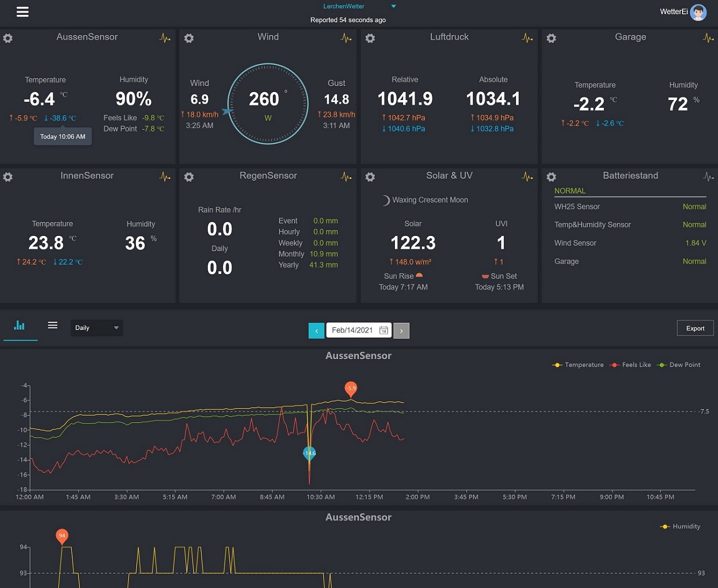This screenshot has width=718, height=588.
Task: Show InnenSensor graph pulse icon
Action: (x=165, y=177)
